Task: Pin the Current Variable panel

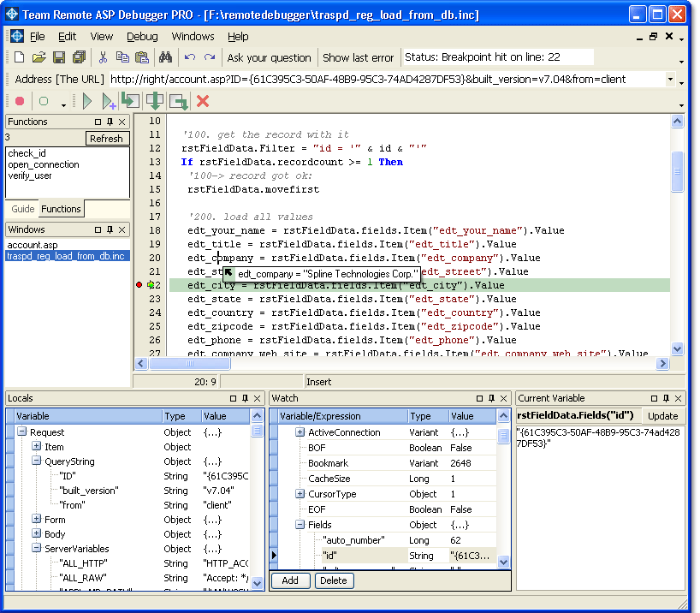Action: (x=666, y=399)
